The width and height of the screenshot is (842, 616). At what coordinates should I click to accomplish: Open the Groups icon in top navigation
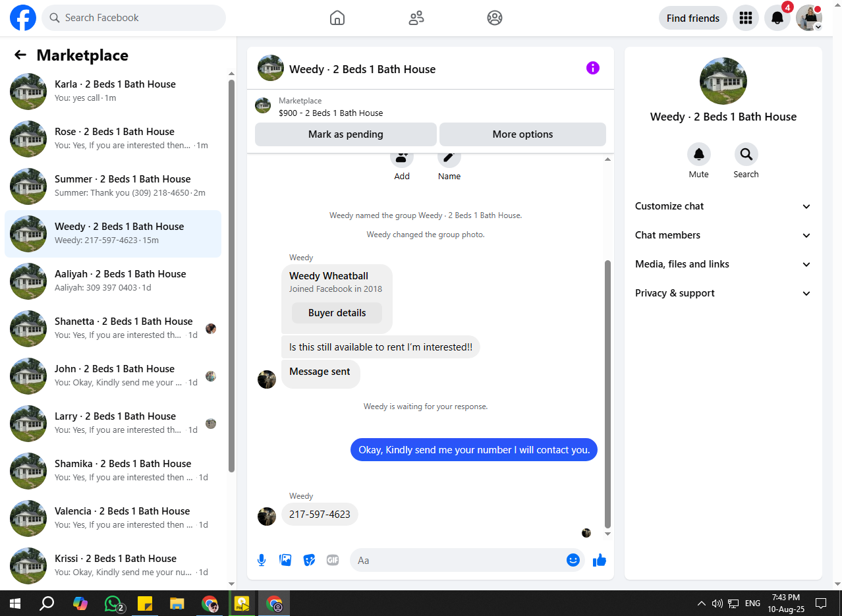[495, 18]
